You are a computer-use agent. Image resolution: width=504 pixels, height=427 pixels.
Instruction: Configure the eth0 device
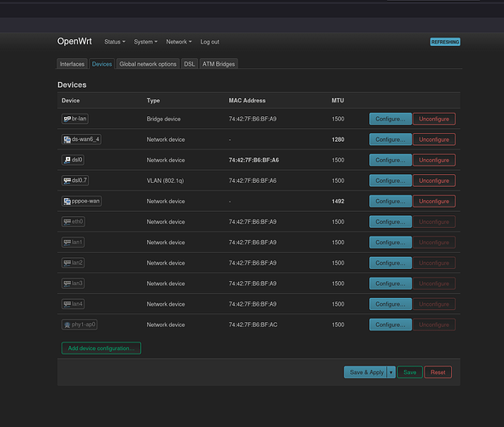click(x=390, y=222)
